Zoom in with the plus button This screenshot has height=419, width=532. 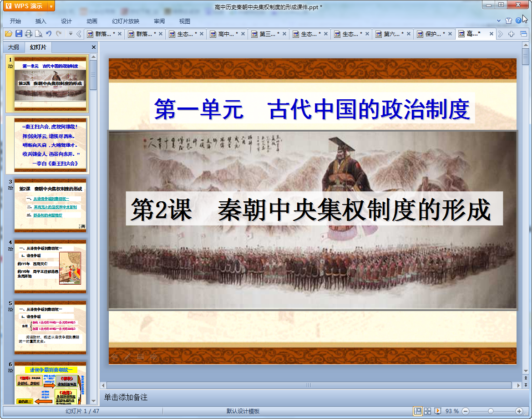coord(519,411)
